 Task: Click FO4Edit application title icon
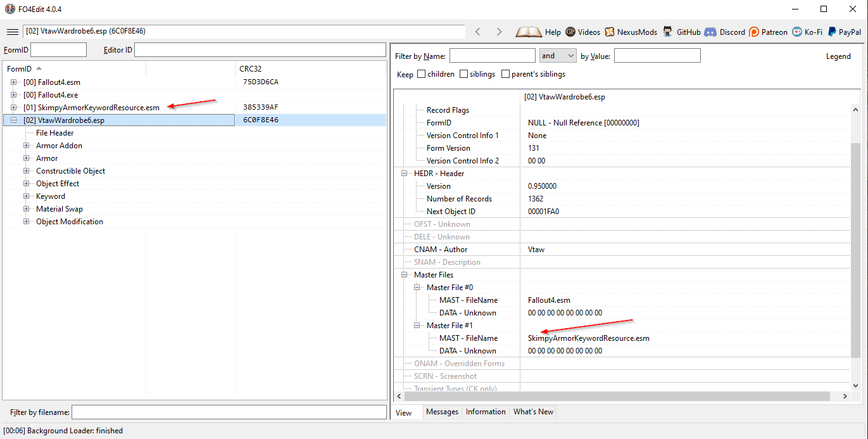click(9, 9)
